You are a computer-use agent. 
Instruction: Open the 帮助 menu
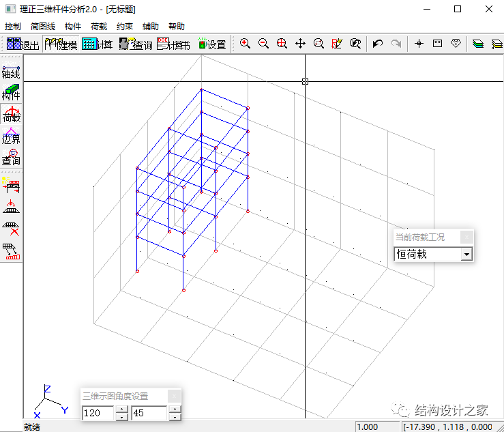[x=177, y=27]
